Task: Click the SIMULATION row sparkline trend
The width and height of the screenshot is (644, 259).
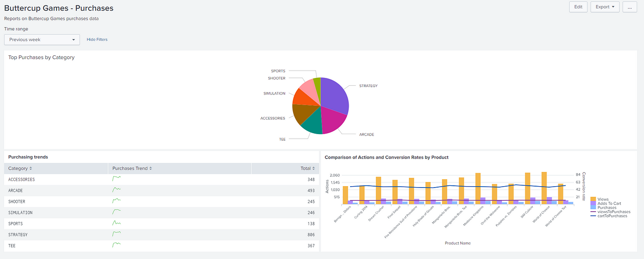Action: [117, 212]
